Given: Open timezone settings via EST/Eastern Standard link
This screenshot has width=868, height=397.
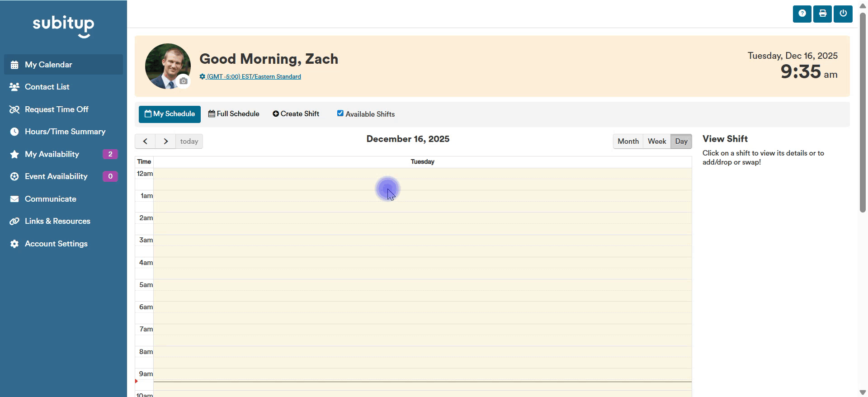Looking at the screenshot, I should pos(253,76).
